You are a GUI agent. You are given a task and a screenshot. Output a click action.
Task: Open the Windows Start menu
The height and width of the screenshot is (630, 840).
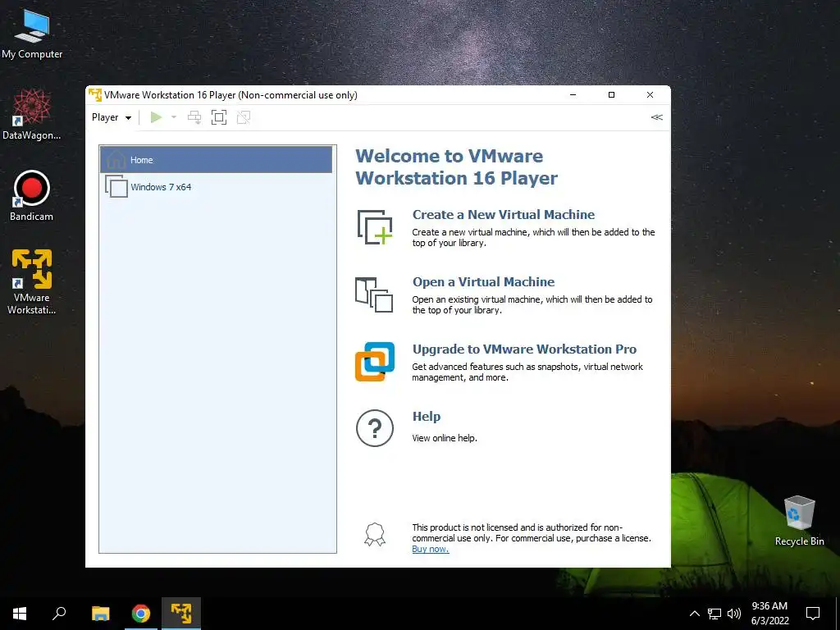coord(20,614)
